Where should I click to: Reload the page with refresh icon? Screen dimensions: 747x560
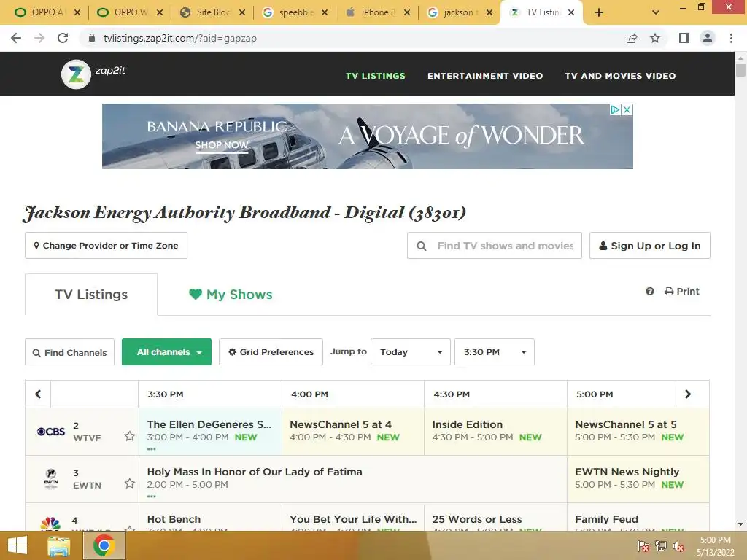coord(63,38)
